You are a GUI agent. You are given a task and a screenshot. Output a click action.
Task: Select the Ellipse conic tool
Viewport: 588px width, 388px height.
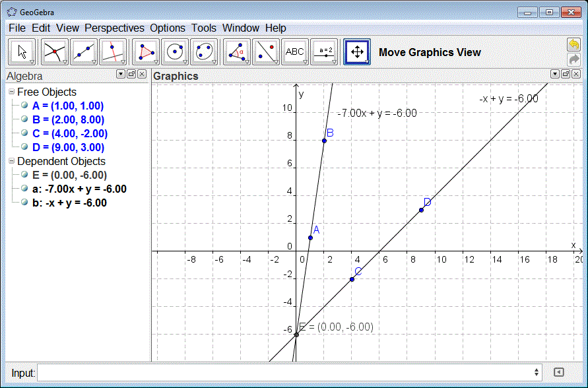pyautogui.click(x=204, y=51)
